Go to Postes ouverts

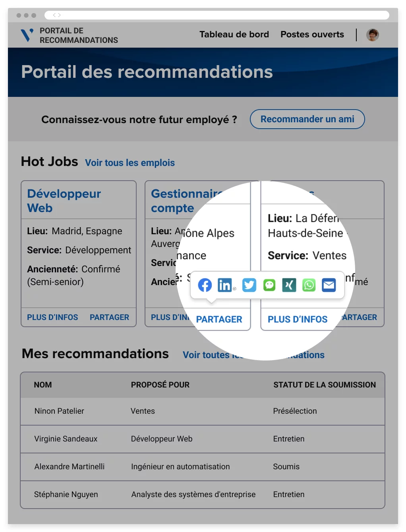[312, 35]
